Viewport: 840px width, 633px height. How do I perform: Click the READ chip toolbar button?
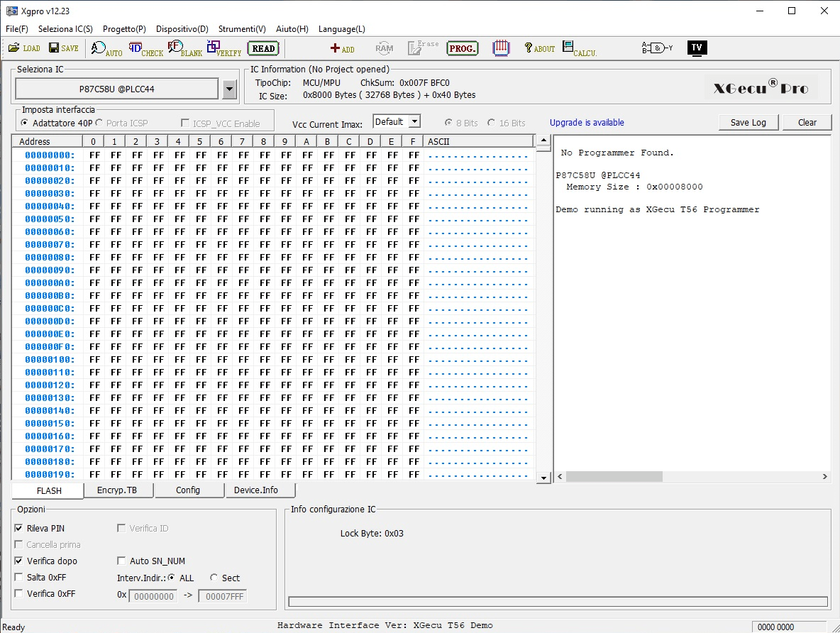(x=263, y=48)
